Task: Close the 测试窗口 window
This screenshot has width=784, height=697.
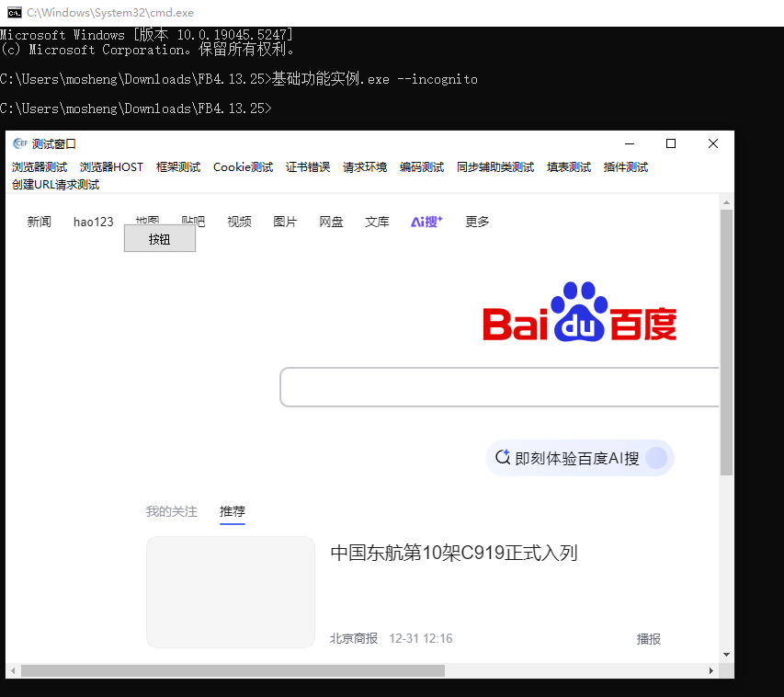Action: pos(713,143)
